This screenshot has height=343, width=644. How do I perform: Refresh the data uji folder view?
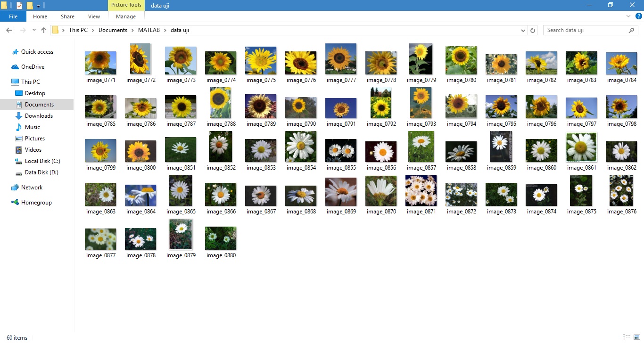[x=533, y=30]
